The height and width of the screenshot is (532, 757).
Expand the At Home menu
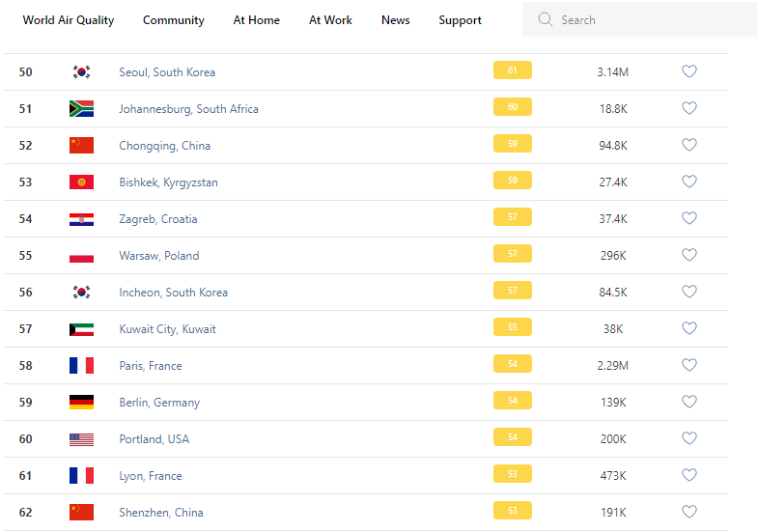click(x=257, y=20)
